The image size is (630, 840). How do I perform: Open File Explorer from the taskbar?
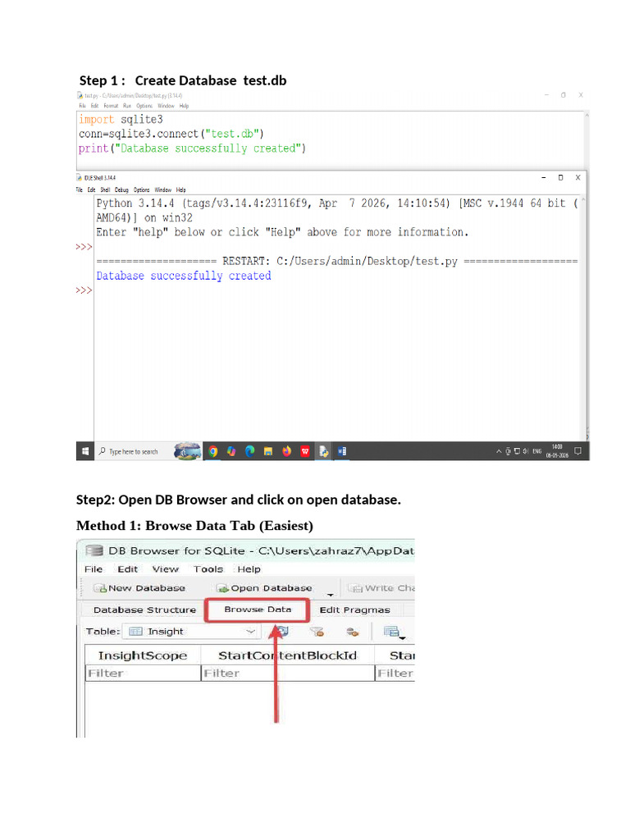(x=268, y=451)
